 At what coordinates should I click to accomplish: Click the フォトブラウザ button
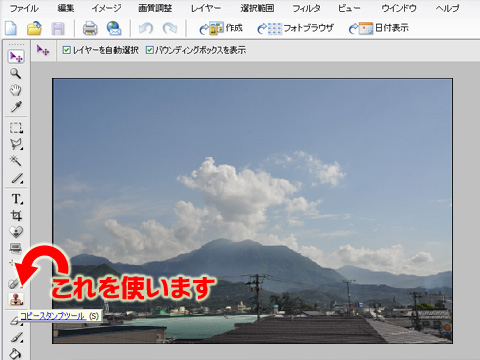tap(295, 29)
